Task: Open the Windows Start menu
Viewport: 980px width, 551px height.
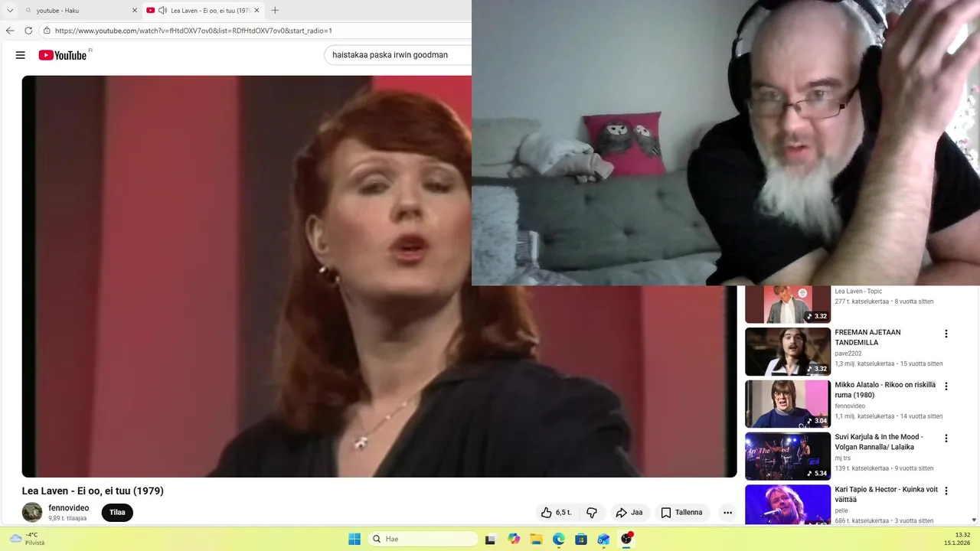Action: point(354,539)
